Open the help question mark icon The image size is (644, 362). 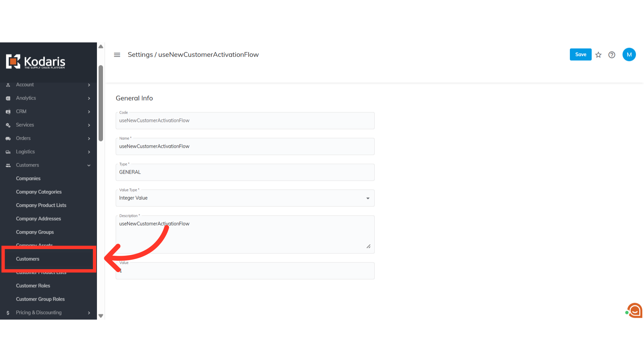612,55
